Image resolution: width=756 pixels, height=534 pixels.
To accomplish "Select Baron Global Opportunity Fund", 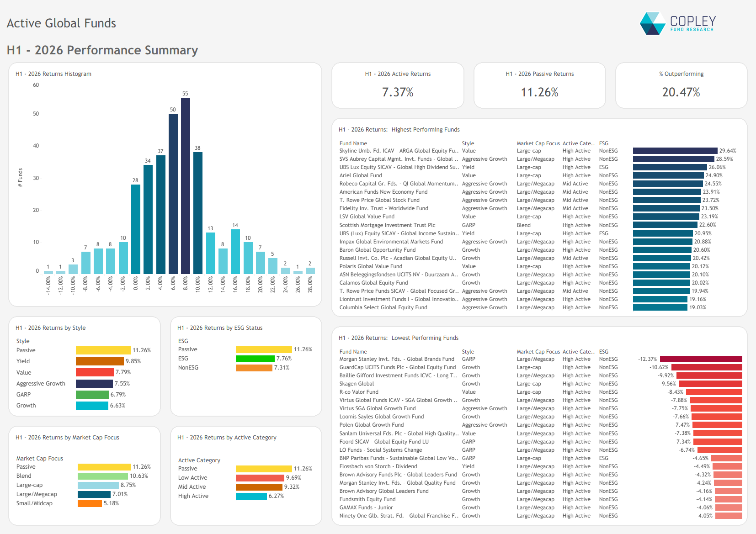I will coord(378,250).
